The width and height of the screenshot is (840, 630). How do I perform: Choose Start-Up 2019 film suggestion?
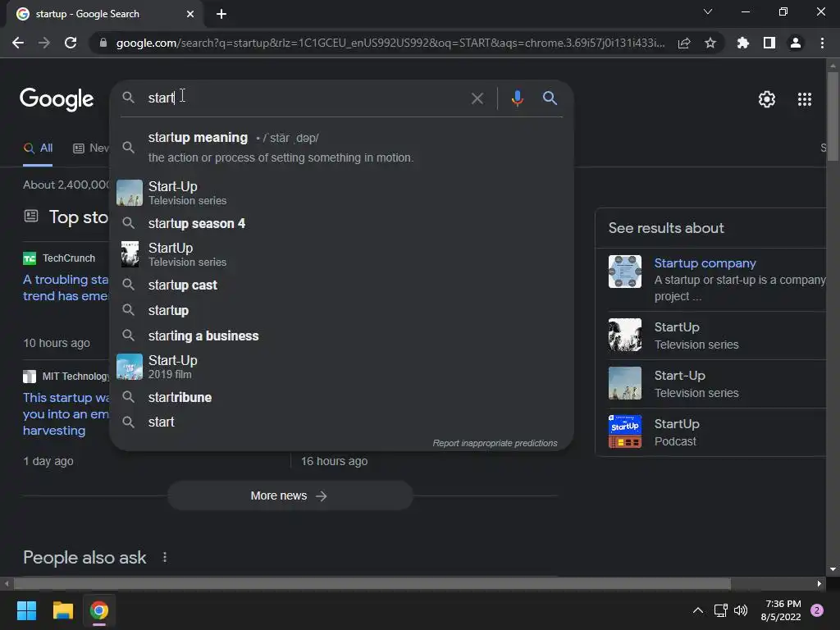tap(341, 367)
